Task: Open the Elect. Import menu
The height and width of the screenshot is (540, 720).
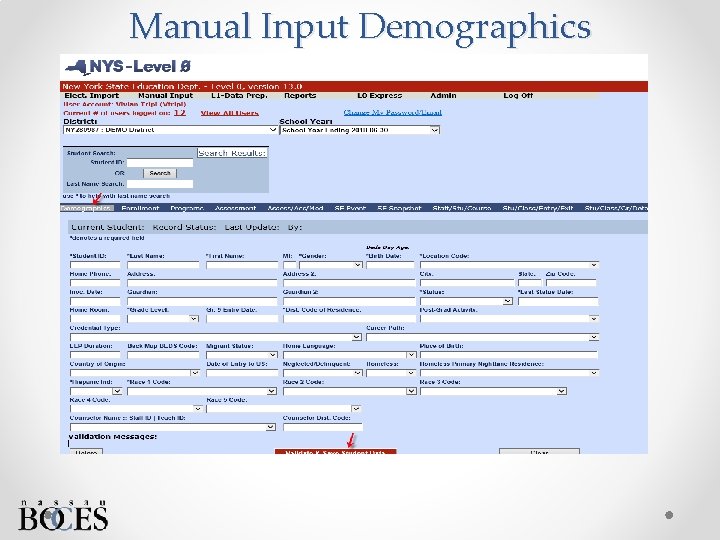Action: coord(91,96)
